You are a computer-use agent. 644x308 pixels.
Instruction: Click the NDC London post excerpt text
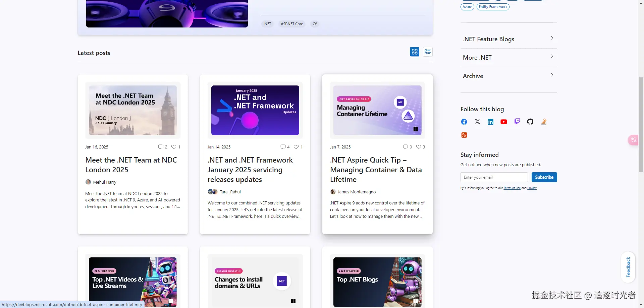coord(133,200)
